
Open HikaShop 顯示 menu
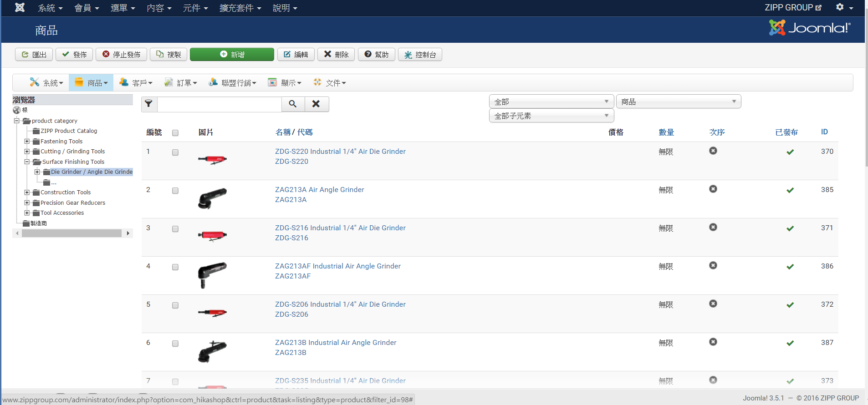pyautogui.click(x=285, y=82)
